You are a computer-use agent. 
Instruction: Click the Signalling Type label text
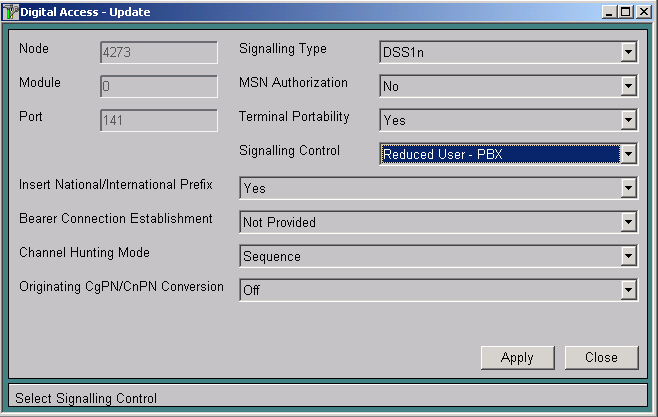coord(282,49)
